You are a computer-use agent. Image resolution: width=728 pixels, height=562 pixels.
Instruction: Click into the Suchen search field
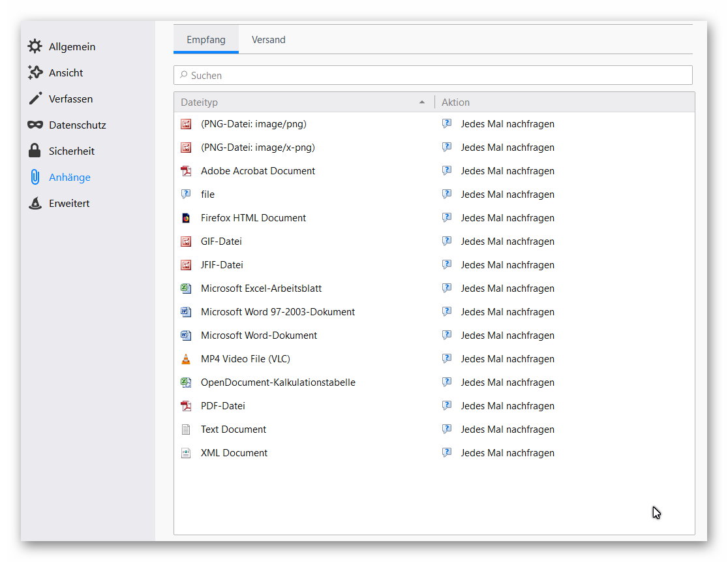[432, 76]
